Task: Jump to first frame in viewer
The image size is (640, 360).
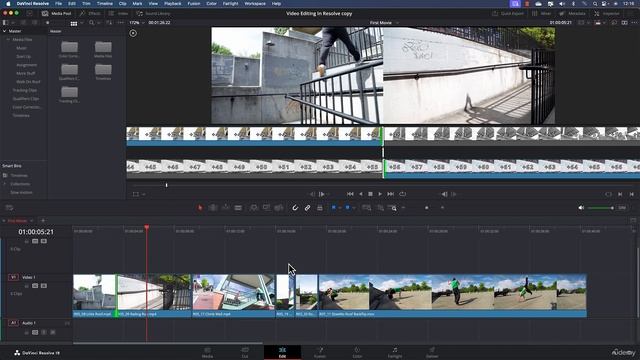Action: 350,194
